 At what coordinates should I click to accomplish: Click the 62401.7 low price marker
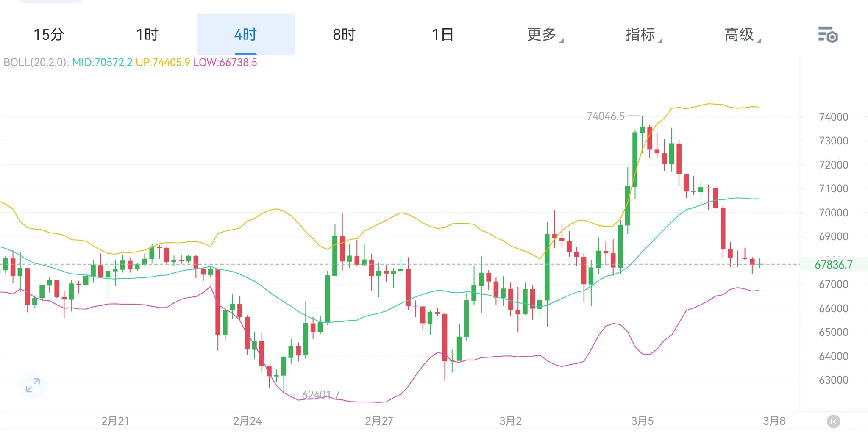[320, 395]
